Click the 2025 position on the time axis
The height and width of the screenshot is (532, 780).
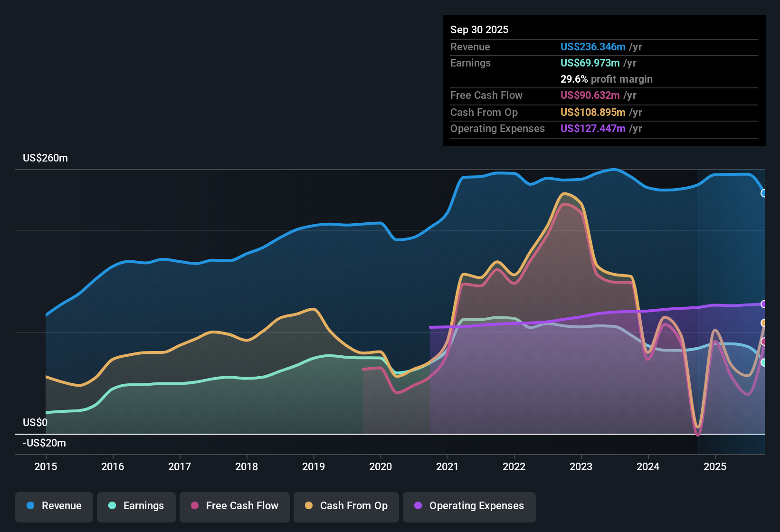pos(715,467)
